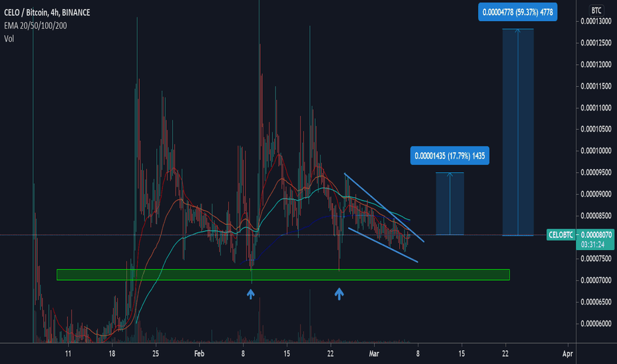Click the 0.00008500 price axis label

pos(596,216)
